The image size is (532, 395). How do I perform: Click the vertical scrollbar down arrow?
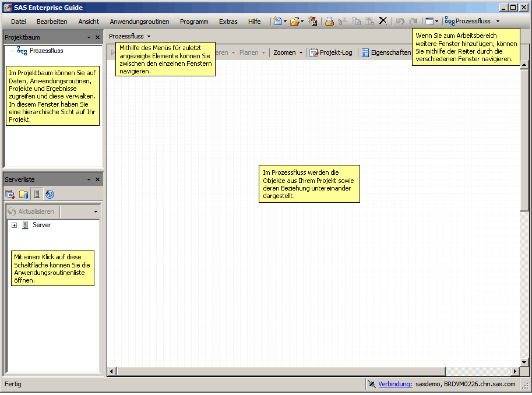524,362
